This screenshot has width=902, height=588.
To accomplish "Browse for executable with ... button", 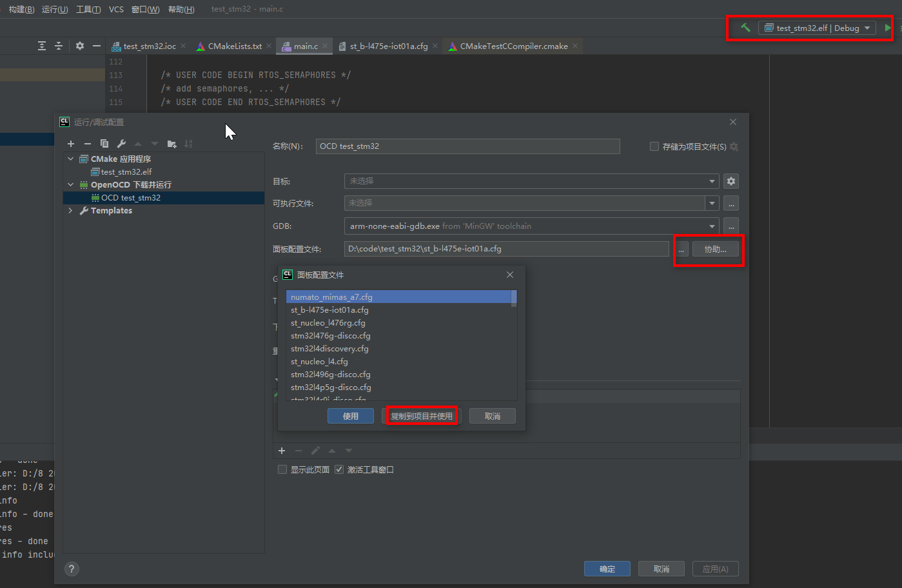I will [730, 203].
